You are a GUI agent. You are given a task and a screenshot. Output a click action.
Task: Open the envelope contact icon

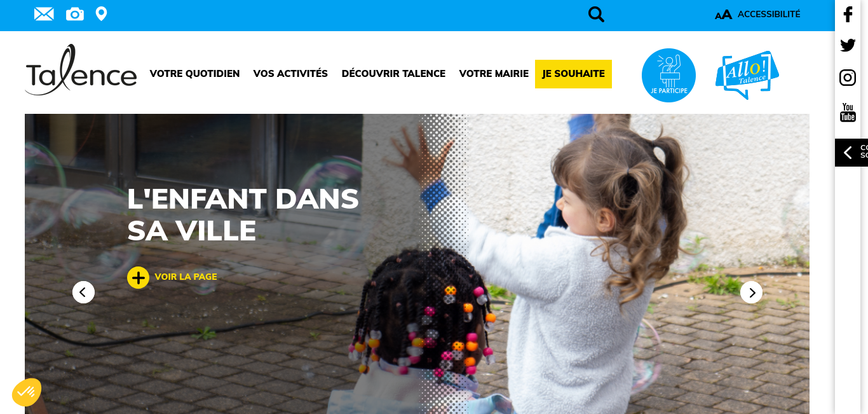[44, 14]
